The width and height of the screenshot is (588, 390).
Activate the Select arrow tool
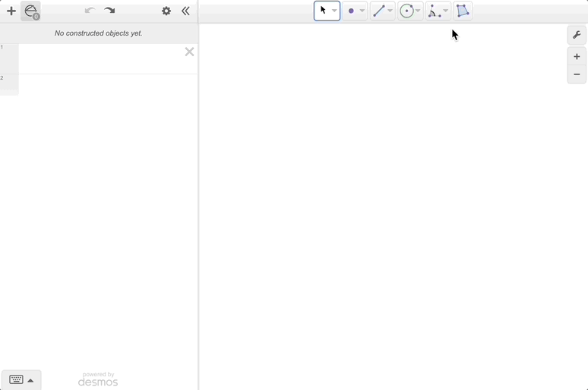(x=323, y=11)
